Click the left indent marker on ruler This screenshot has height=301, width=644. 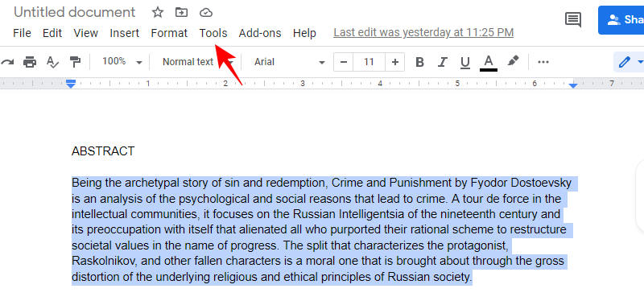click(x=71, y=84)
